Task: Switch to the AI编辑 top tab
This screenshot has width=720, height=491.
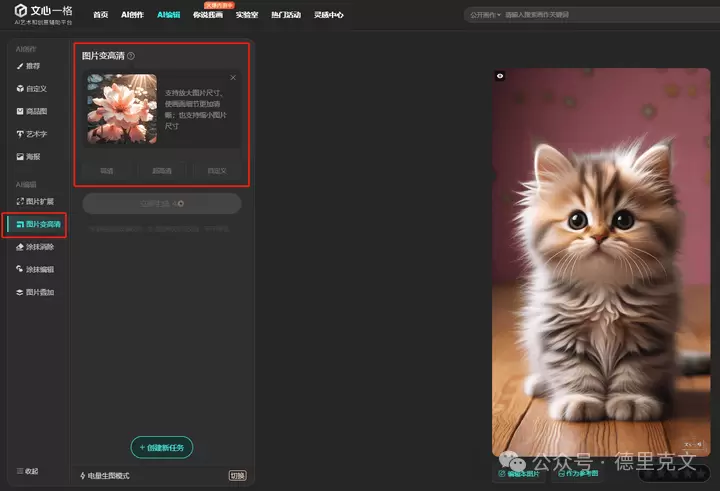Action: click(169, 15)
